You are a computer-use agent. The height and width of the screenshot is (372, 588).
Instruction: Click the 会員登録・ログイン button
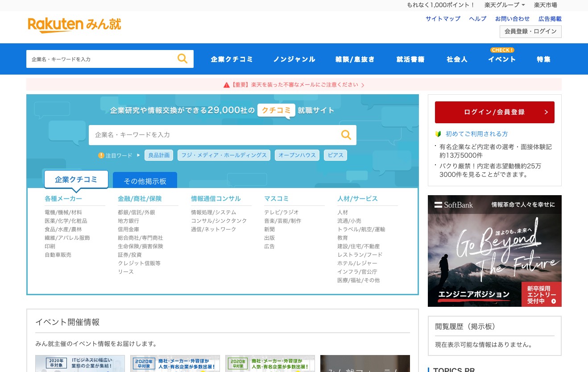point(530,32)
